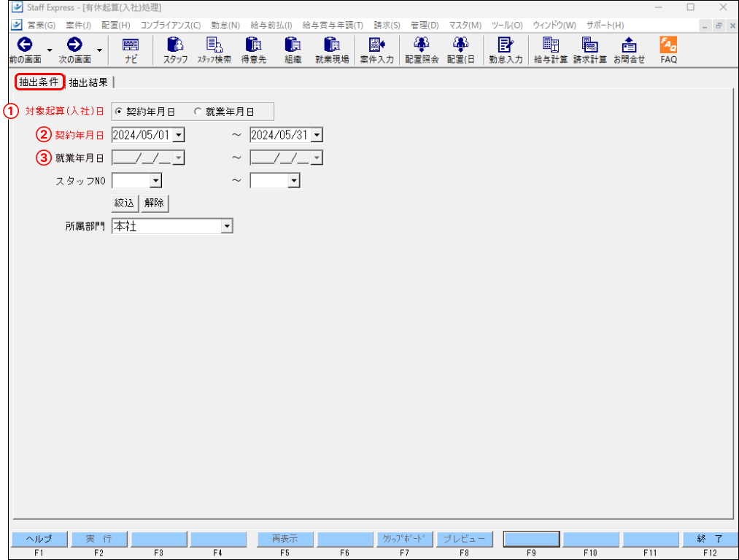Click the inner MDI minimize button
This screenshot has height=560, width=739.
point(705,26)
